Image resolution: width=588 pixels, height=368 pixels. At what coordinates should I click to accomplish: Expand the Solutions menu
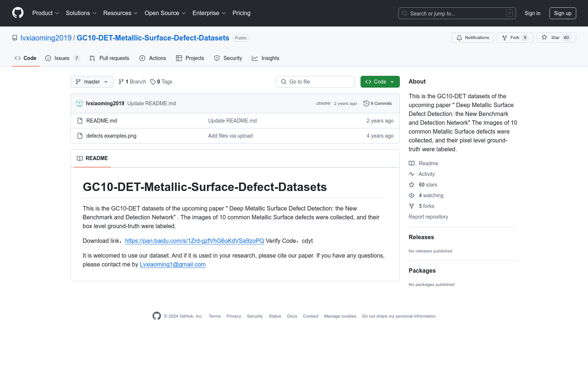(x=81, y=13)
